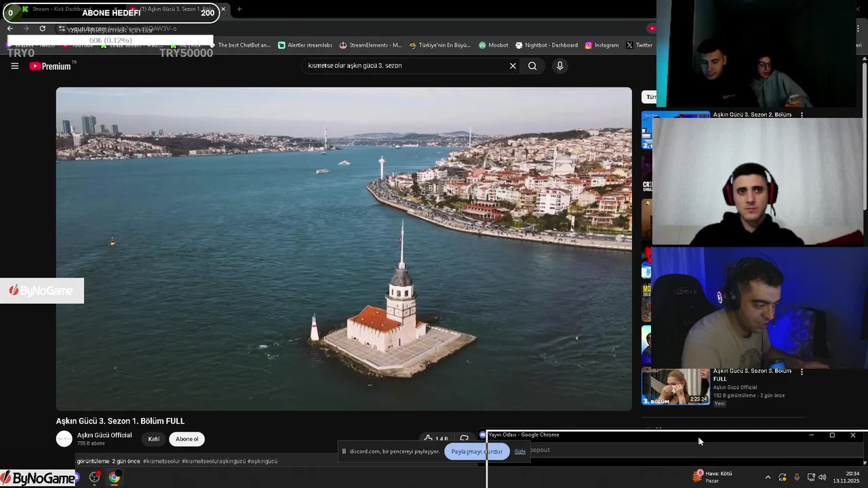Open the Hava: Kötü weather widget

[713, 476]
